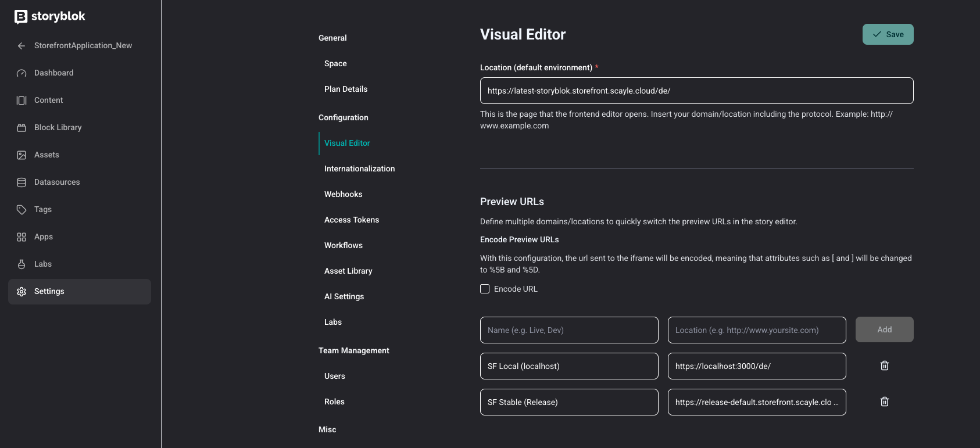Open Block Library icon in sidebar
Screen dimensions: 980x448
[x=22, y=128]
